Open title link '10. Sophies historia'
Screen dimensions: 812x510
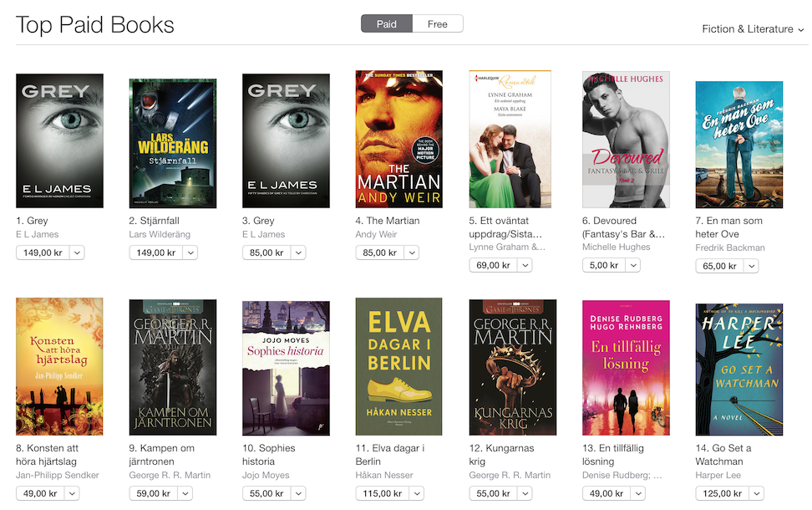click(x=269, y=455)
